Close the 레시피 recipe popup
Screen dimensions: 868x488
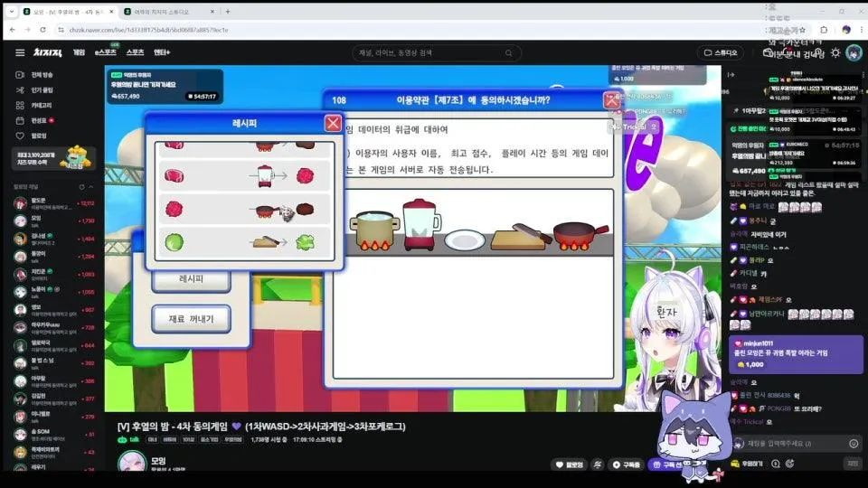[333, 123]
